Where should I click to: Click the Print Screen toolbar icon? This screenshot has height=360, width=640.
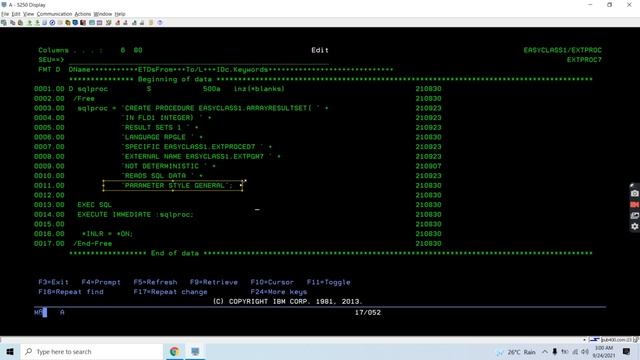(x=4, y=23)
